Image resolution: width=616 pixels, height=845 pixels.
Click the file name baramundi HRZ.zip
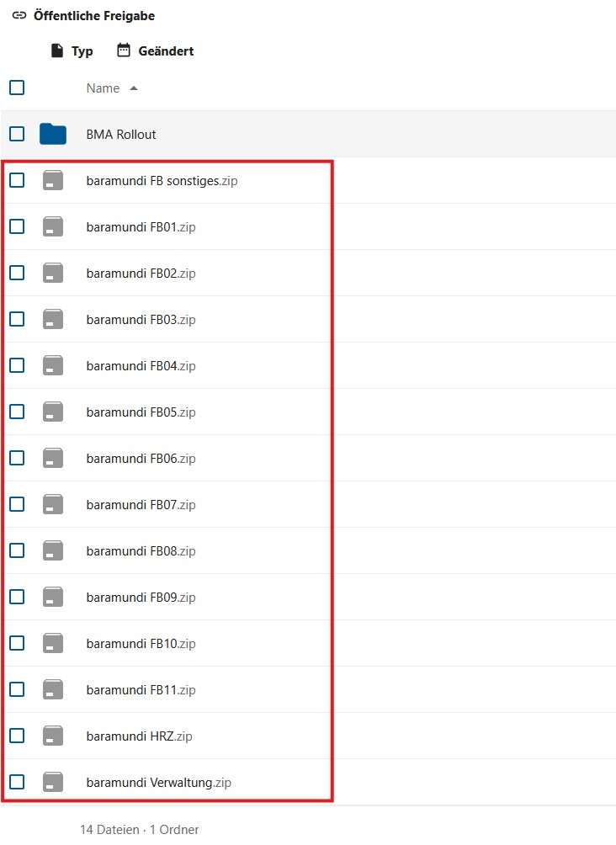(x=139, y=736)
